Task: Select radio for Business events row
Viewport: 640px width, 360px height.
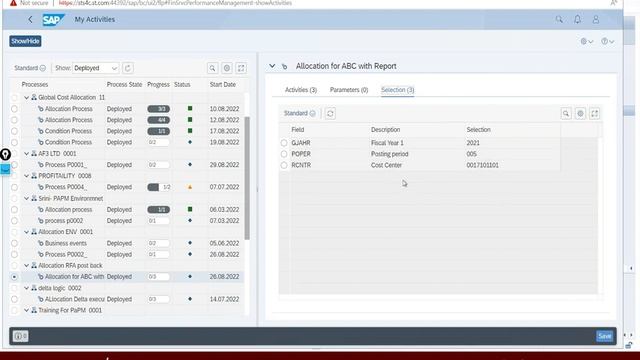Action: (14, 243)
